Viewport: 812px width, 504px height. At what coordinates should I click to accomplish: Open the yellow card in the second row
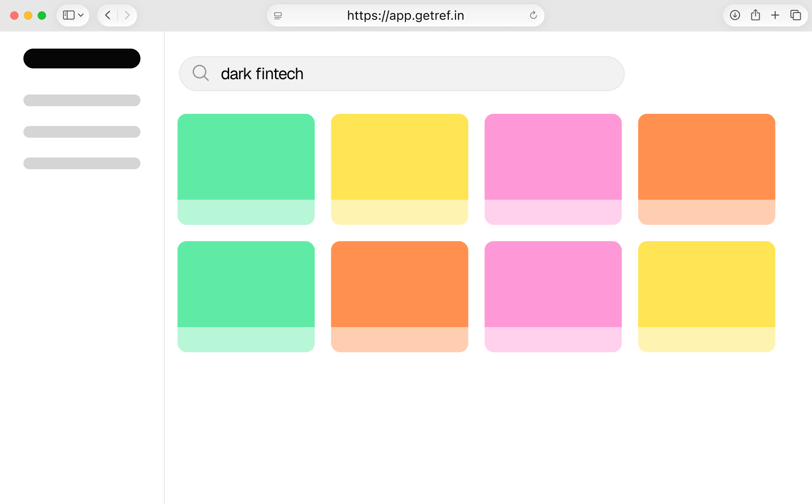tap(707, 297)
